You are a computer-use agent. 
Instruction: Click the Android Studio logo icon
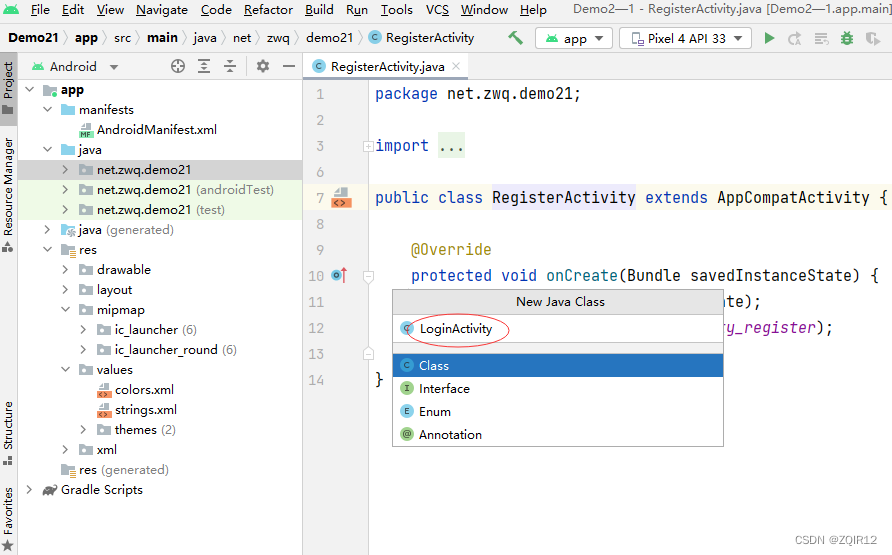pyautogui.click(x=11, y=10)
